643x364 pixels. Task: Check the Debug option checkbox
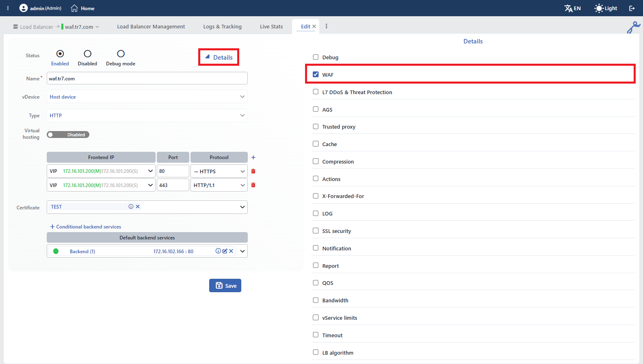click(316, 57)
